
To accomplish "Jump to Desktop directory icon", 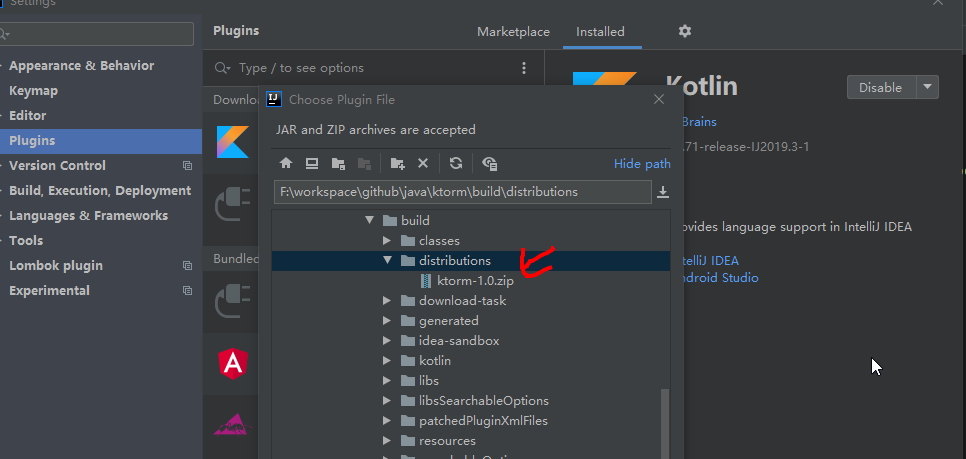I will (x=312, y=163).
